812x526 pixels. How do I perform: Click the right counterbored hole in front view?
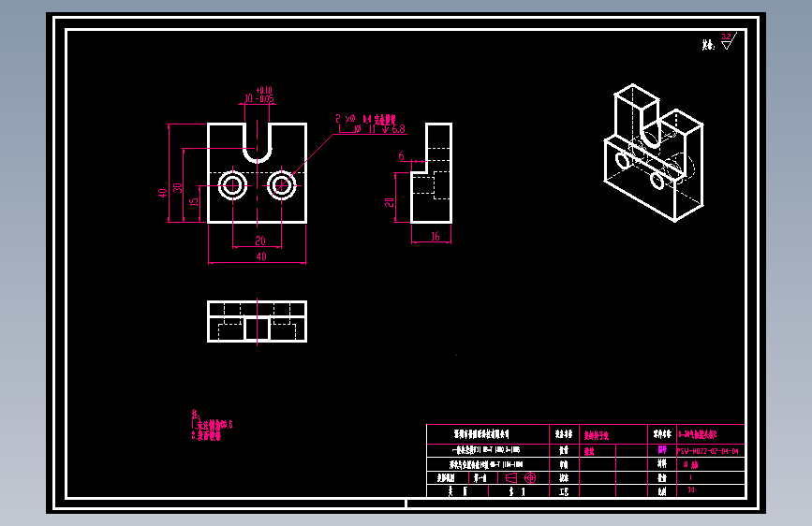tap(281, 184)
